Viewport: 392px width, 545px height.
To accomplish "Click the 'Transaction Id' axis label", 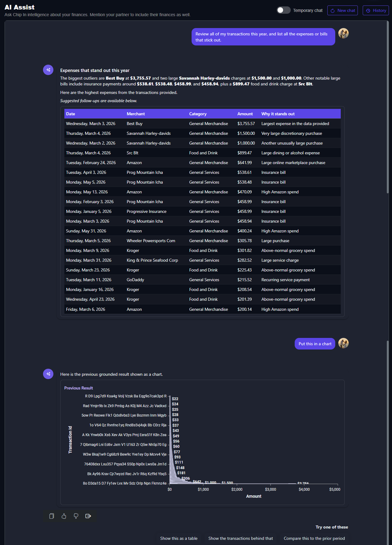I will tap(70, 439).
